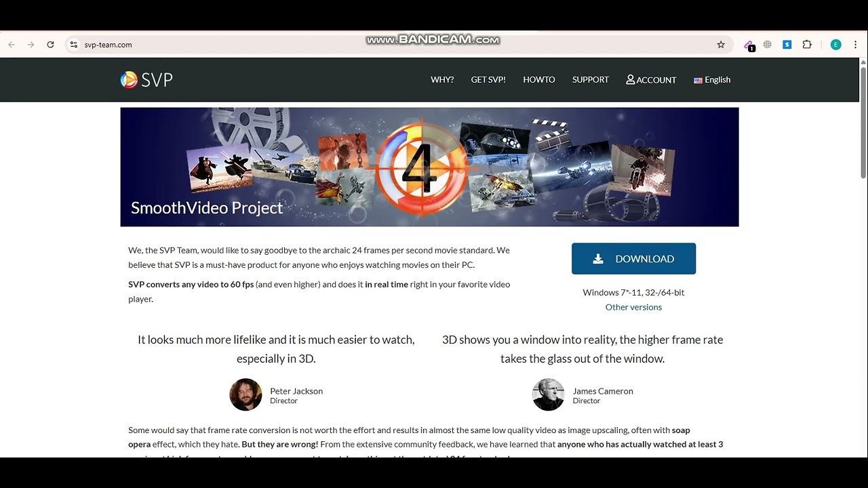Click 'But they are wrong!' bold text

[x=280, y=445]
